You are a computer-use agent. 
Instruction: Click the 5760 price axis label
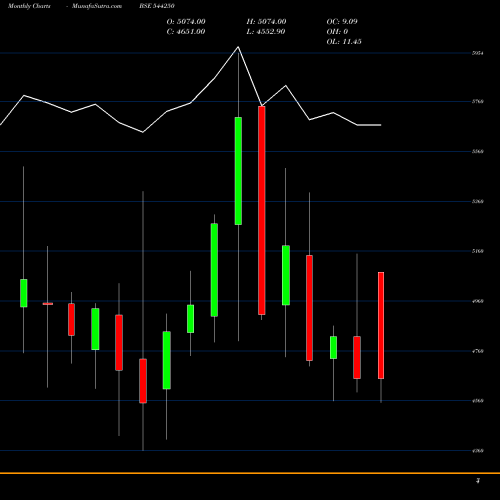[478, 101]
